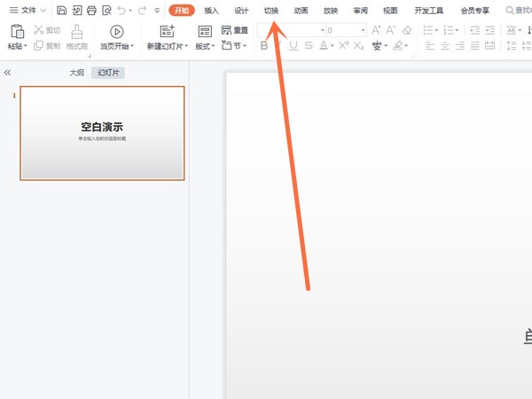Image resolution: width=532 pixels, height=399 pixels.
Task: Click the increase font size icon
Action: pyautogui.click(x=376, y=30)
